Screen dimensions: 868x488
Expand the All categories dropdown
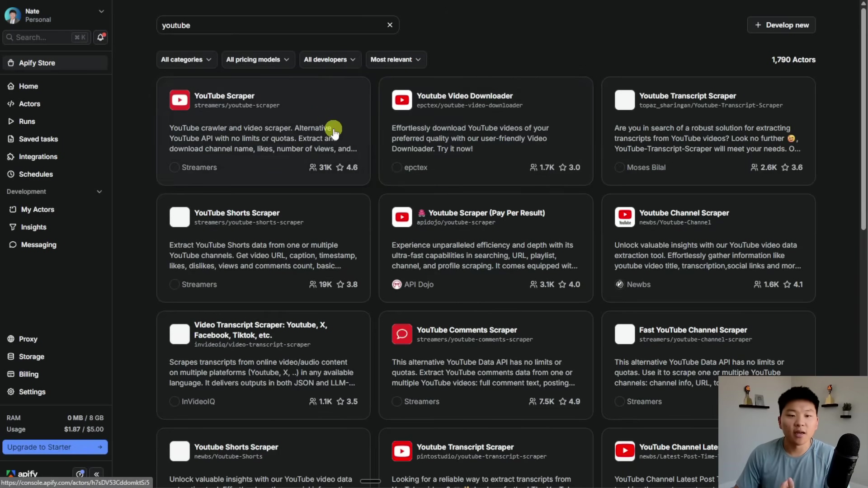(x=186, y=60)
